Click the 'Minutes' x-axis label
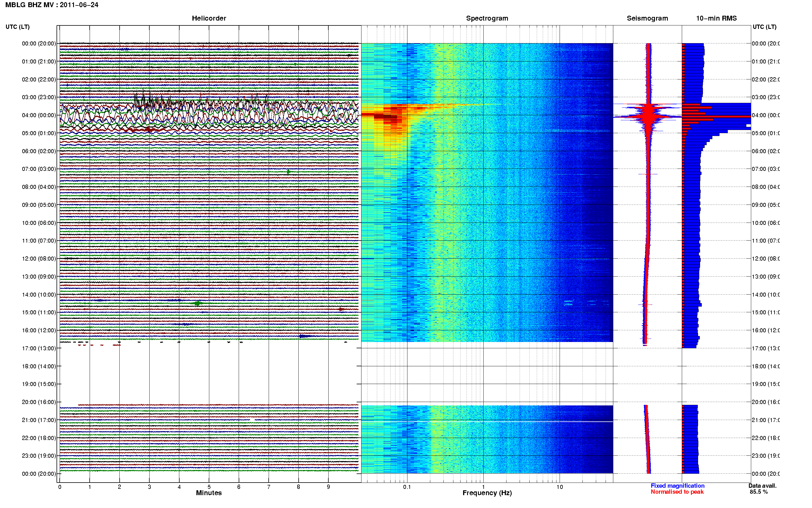812x508 pixels. coord(209,493)
